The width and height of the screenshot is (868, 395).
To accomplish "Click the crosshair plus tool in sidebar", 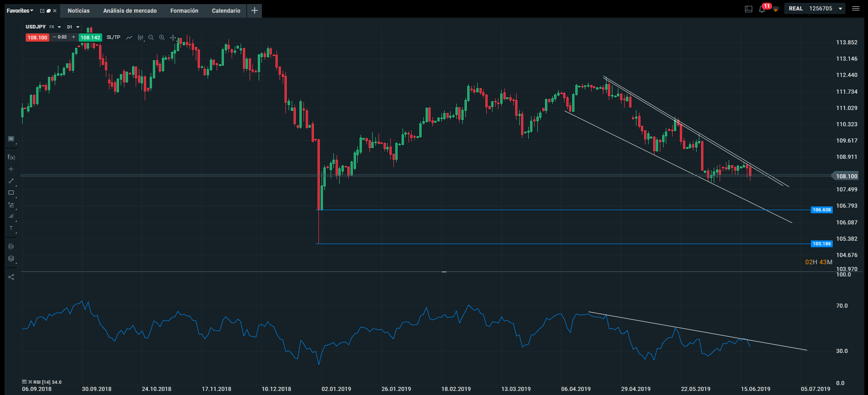I will point(11,169).
